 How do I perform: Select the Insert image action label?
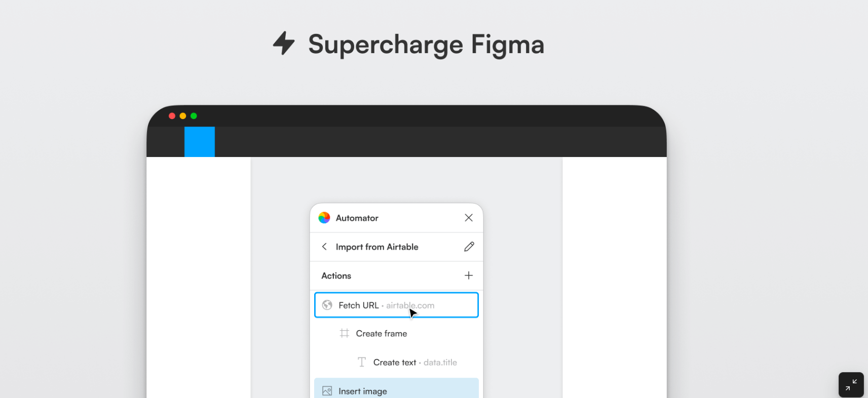coord(363,391)
